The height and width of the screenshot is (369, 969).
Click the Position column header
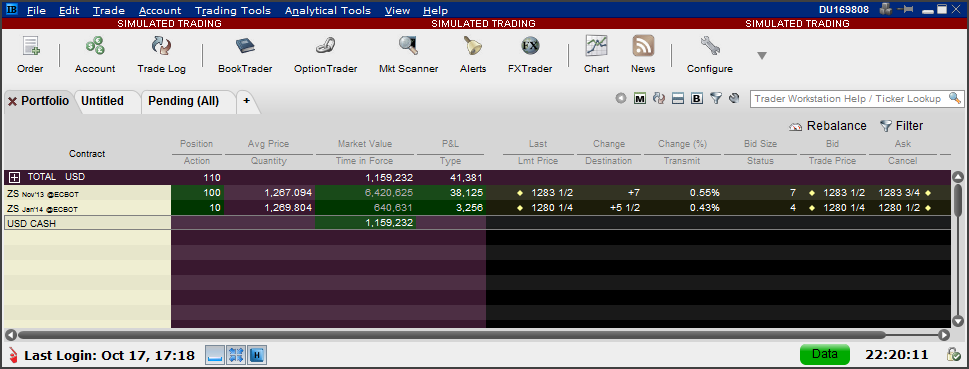pos(197,144)
